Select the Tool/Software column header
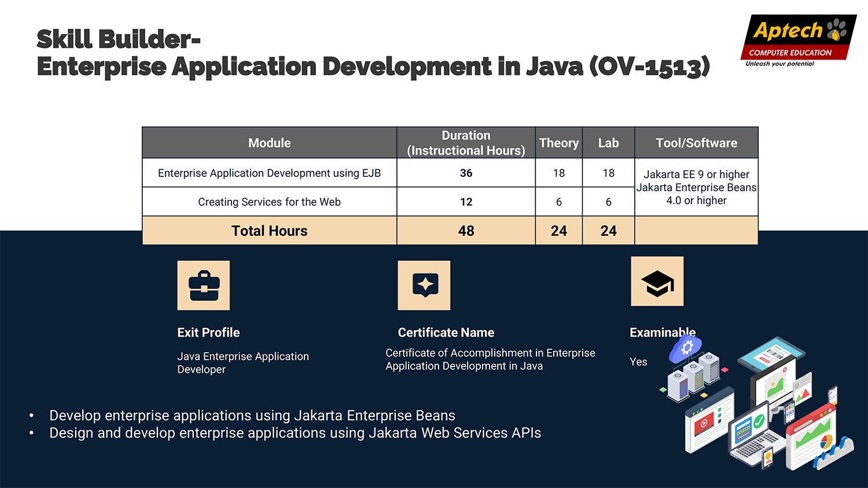Viewport: 868px width, 488px height. (x=696, y=143)
